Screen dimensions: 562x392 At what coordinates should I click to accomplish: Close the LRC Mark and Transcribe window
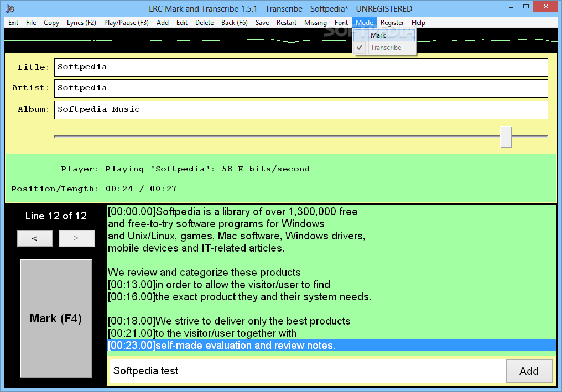[546, 7]
